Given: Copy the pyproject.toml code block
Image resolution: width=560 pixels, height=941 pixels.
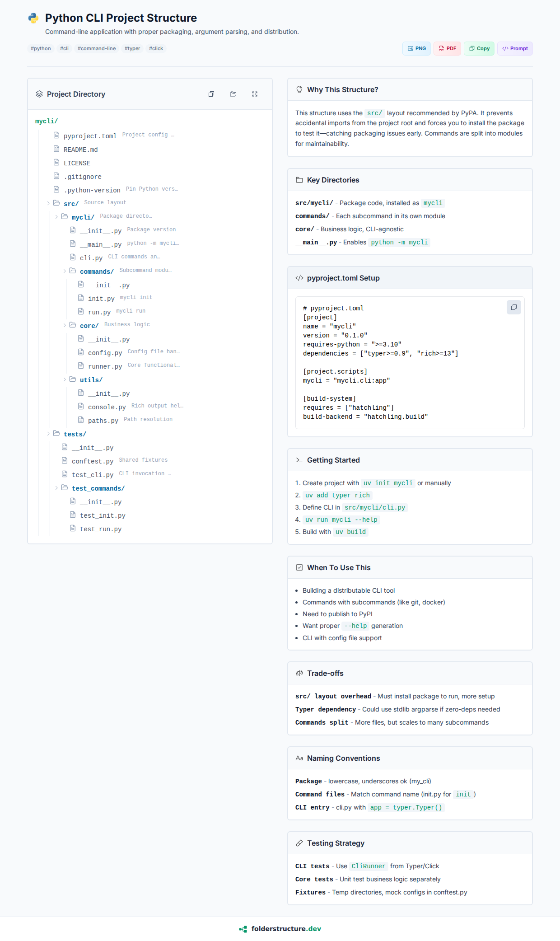Looking at the screenshot, I should 513,307.
